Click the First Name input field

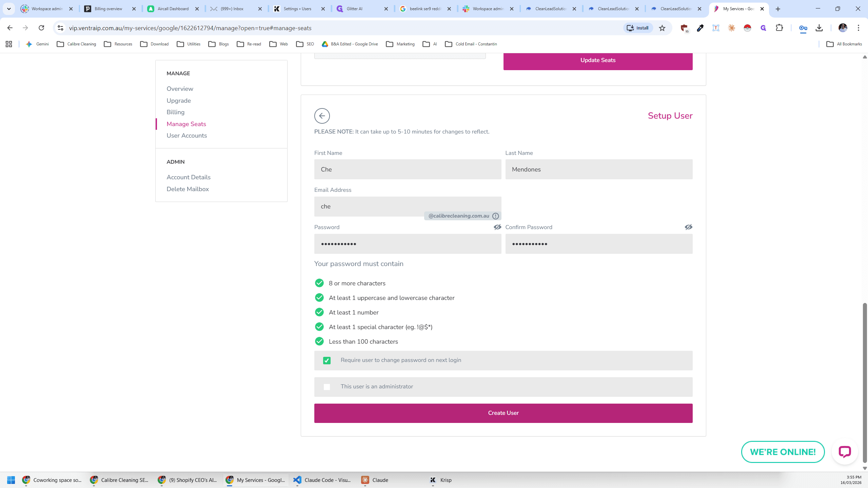[408, 169]
